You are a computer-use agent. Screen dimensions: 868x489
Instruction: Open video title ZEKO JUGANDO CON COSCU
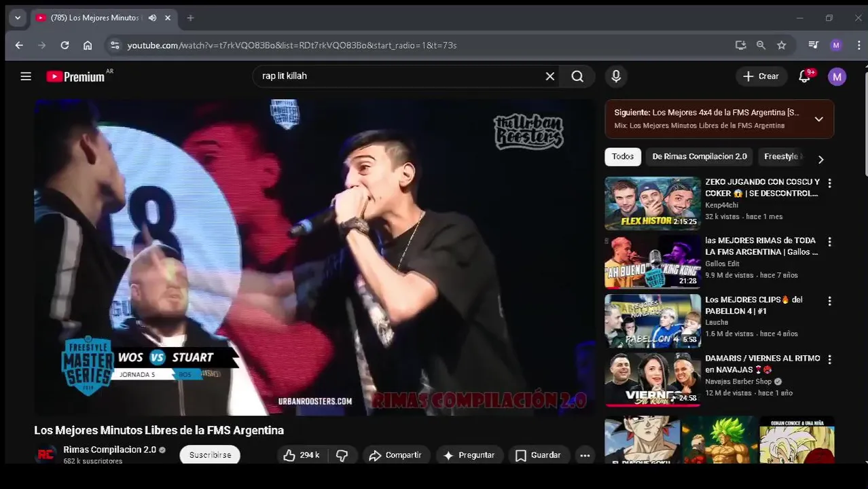[x=762, y=187]
